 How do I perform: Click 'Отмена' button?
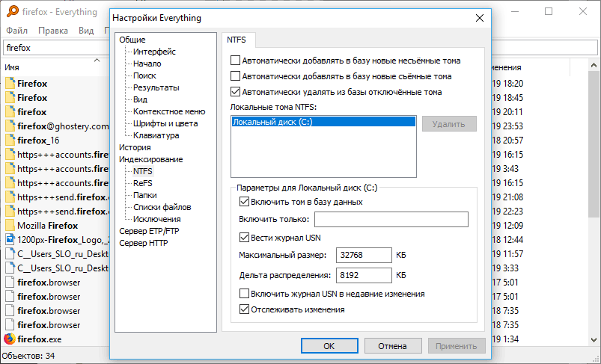pyautogui.click(x=393, y=346)
